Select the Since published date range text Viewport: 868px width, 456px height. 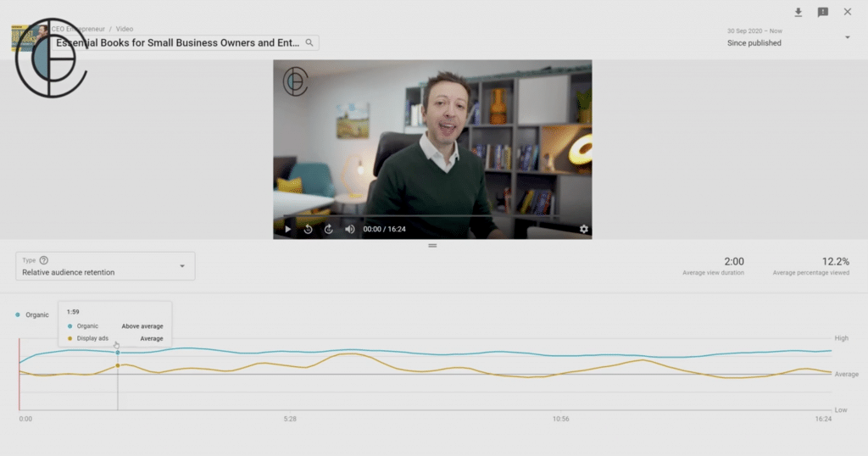click(754, 42)
